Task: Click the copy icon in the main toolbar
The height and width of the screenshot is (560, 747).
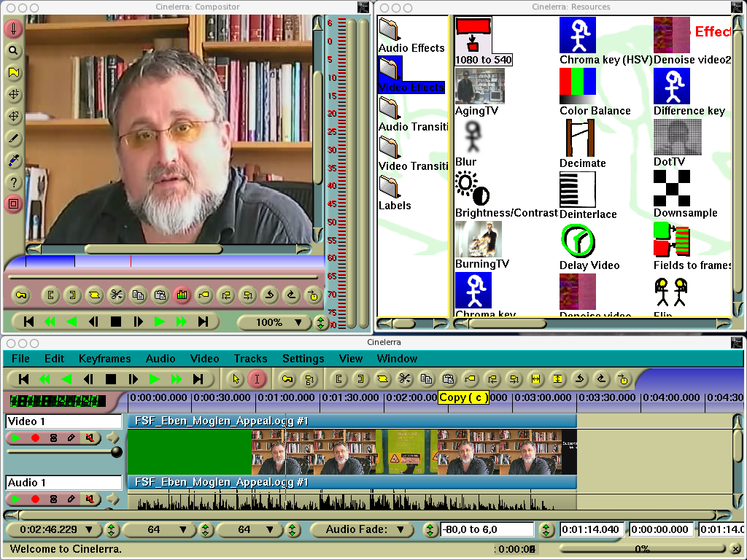Action: [x=426, y=379]
